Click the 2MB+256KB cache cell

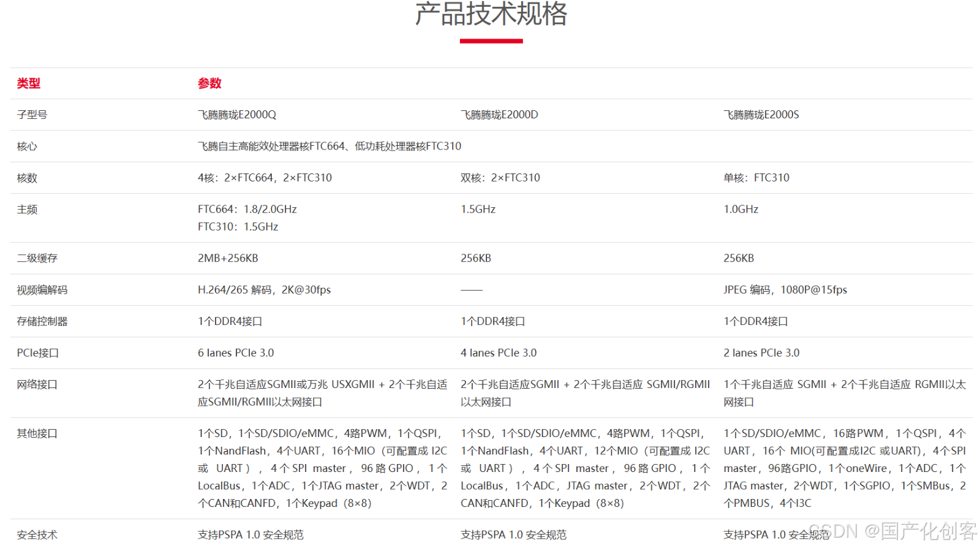(x=228, y=258)
